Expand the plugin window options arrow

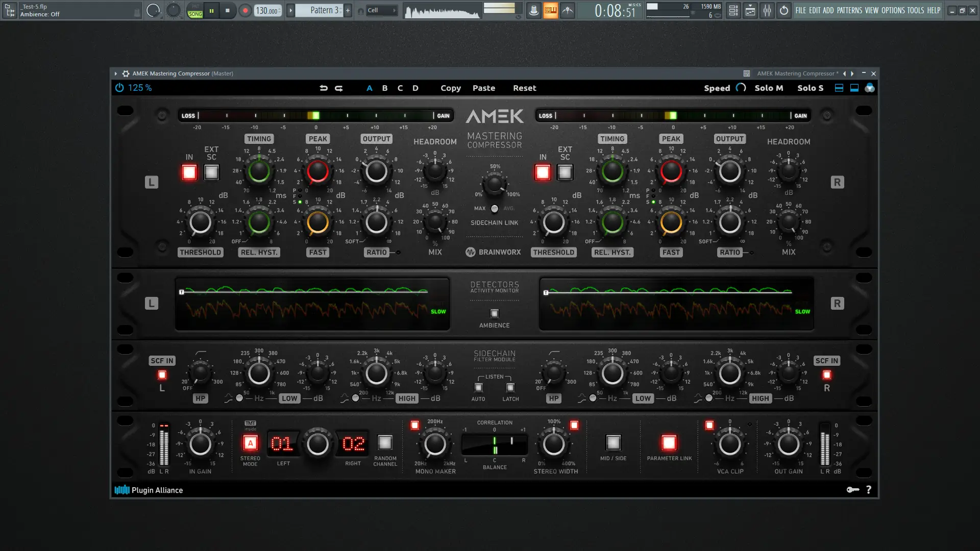click(x=116, y=73)
